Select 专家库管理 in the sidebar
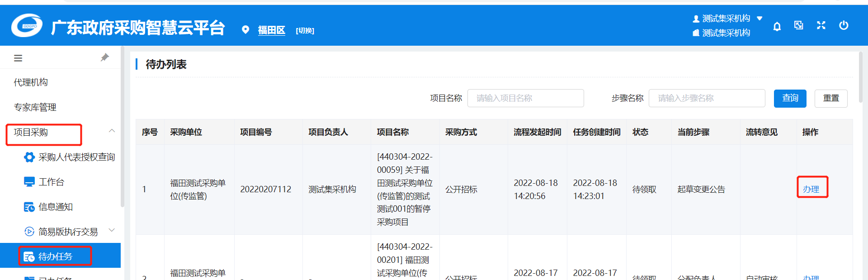The width and height of the screenshot is (868, 280). (35, 107)
